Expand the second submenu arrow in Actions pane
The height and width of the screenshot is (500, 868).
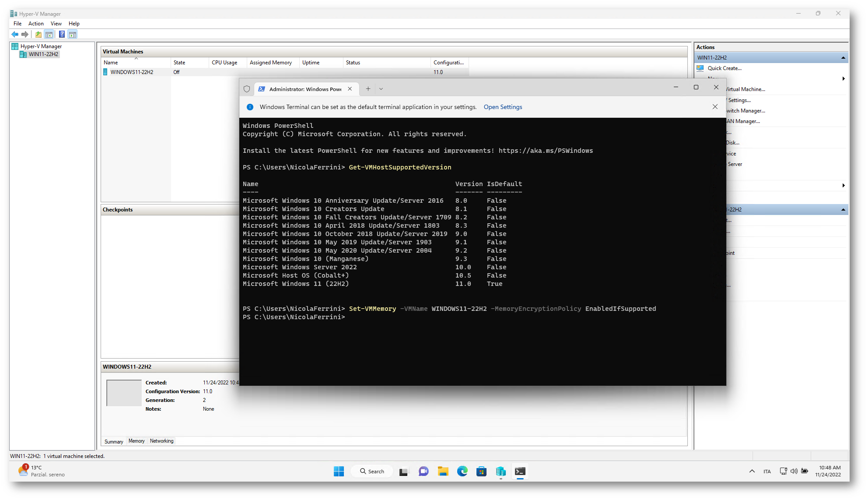843,186
